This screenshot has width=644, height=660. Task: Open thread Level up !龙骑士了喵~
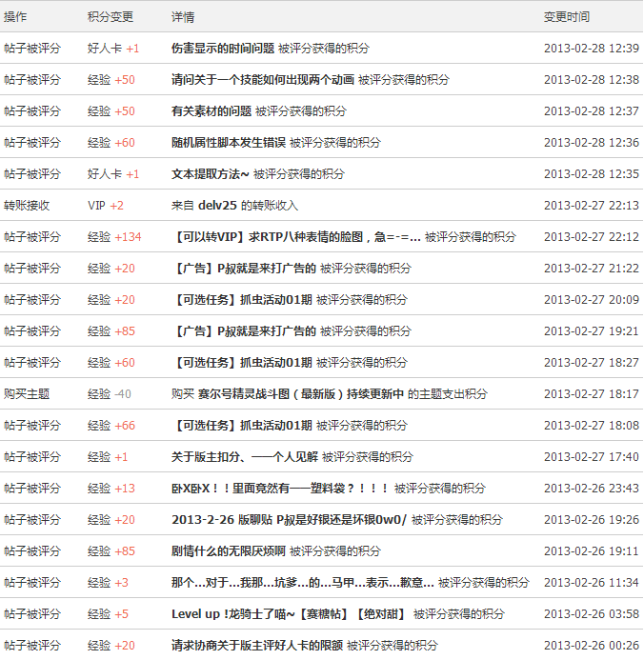(290, 613)
